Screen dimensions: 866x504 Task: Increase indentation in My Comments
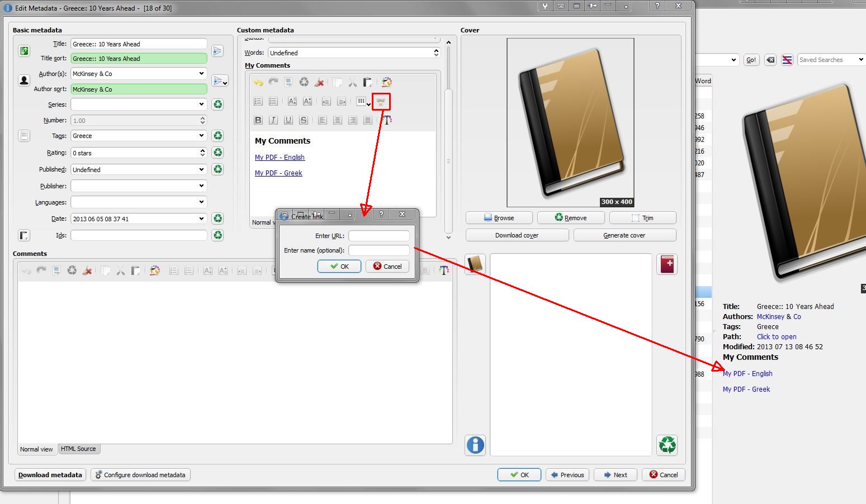(326, 101)
